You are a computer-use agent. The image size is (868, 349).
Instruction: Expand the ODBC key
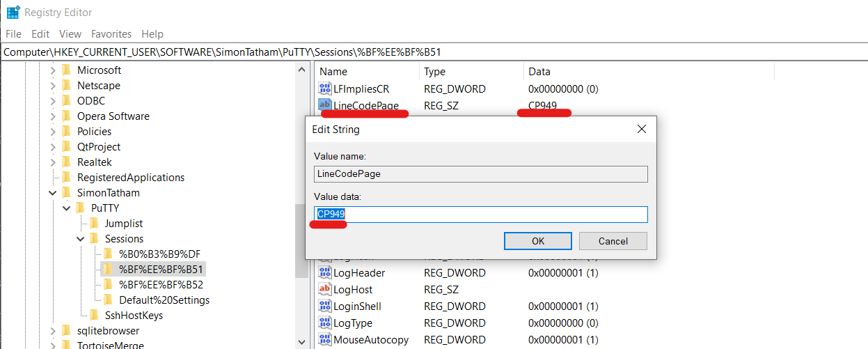tap(53, 101)
